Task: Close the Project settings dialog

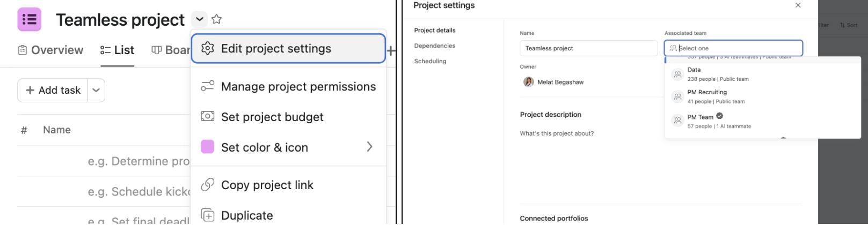Action: [798, 5]
